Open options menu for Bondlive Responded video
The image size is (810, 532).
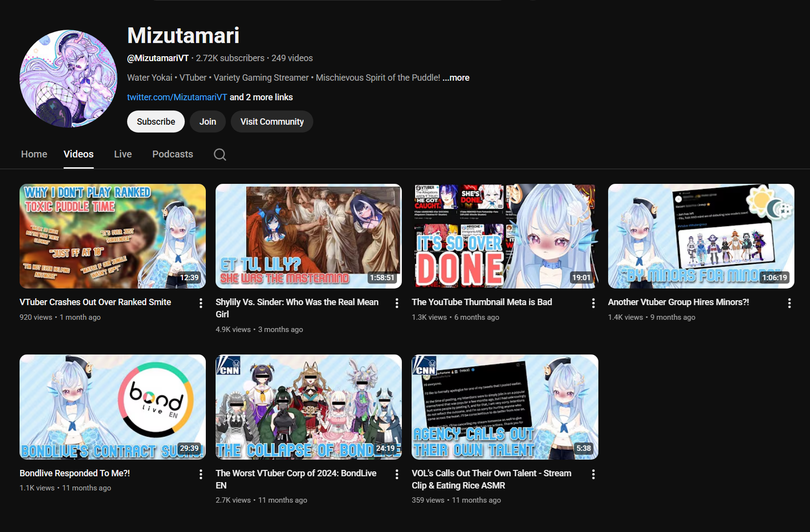tap(201, 474)
